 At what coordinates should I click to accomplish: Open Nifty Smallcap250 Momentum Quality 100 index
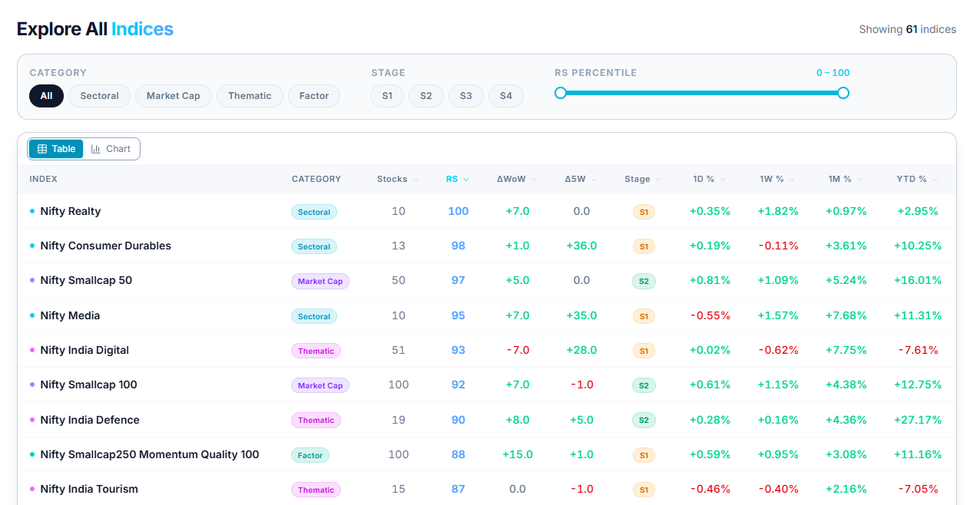150,454
